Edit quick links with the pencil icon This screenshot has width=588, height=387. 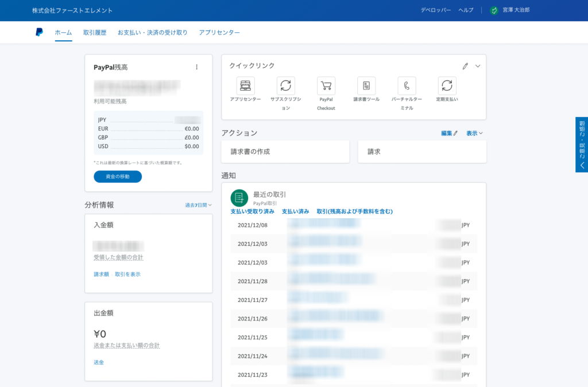[x=465, y=66]
